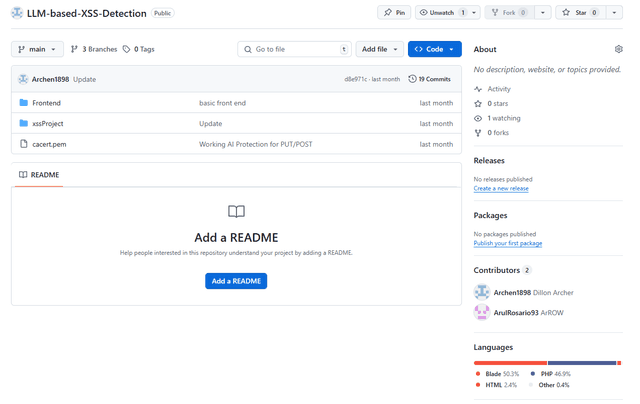Open the Frontend folder
This screenshot has width=640, height=404.
point(47,103)
